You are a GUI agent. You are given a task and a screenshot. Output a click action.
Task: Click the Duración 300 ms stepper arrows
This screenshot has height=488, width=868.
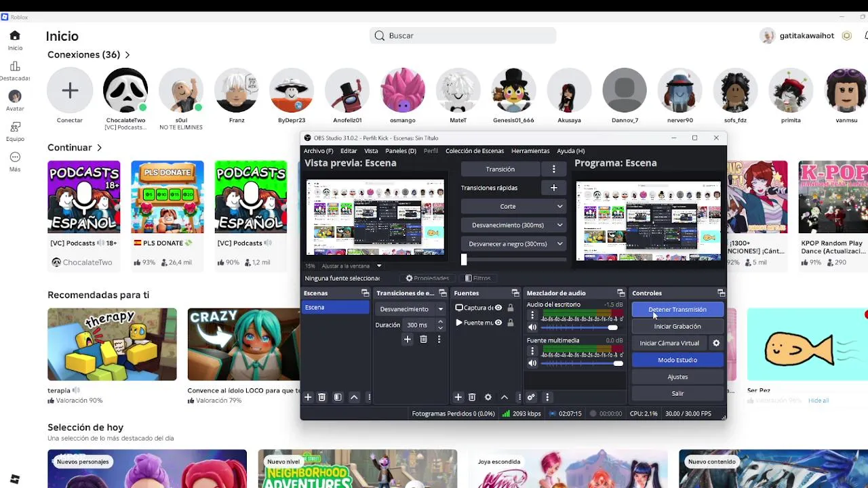[x=440, y=325]
